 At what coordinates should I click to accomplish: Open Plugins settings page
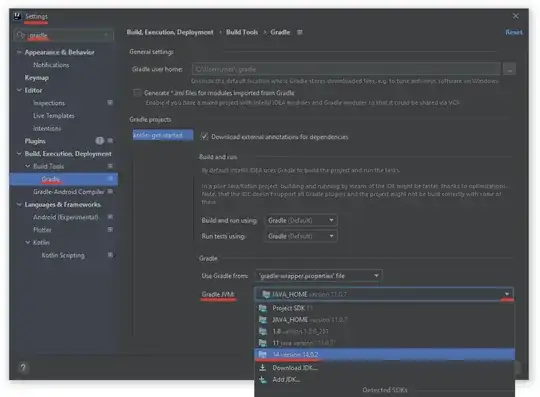coord(35,141)
